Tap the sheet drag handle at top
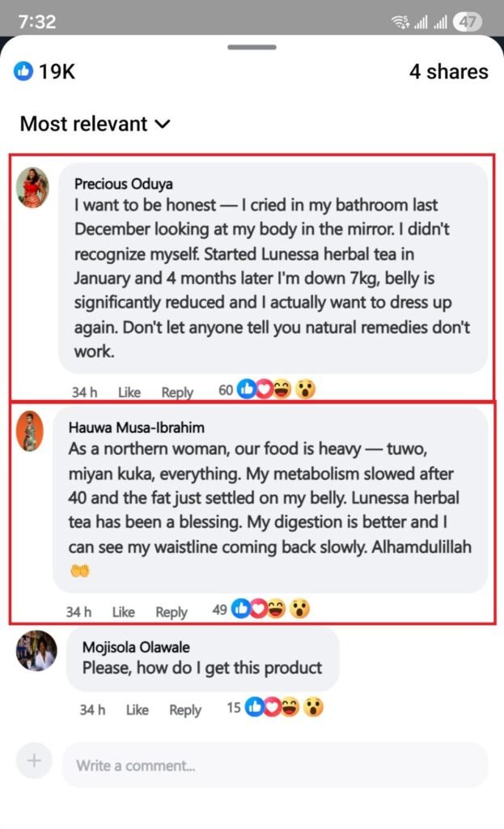 coord(252,47)
